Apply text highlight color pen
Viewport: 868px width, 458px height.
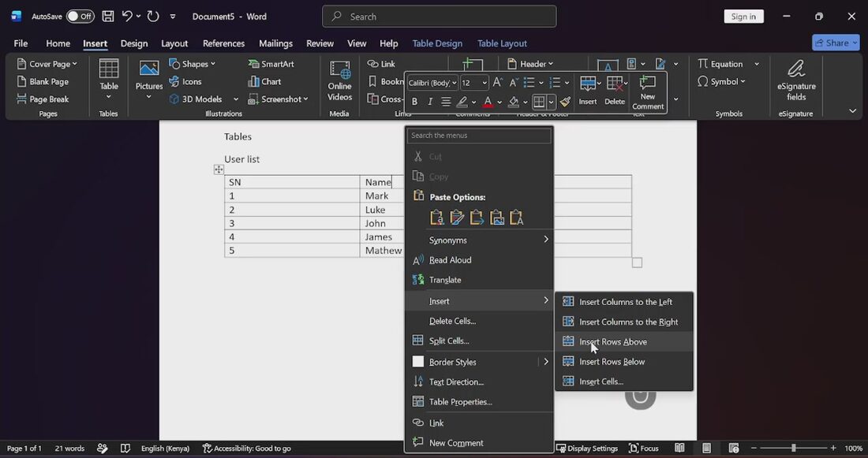tap(462, 102)
